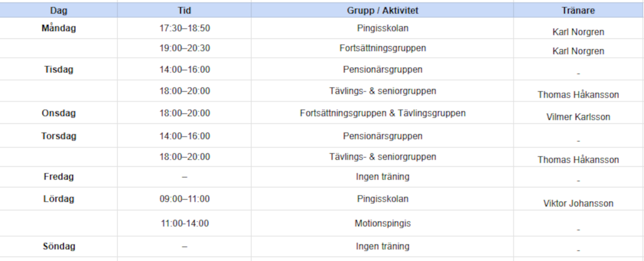The image size is (644, 261).
Task: Click the Lördag day cell
Action: click(59, 199)
